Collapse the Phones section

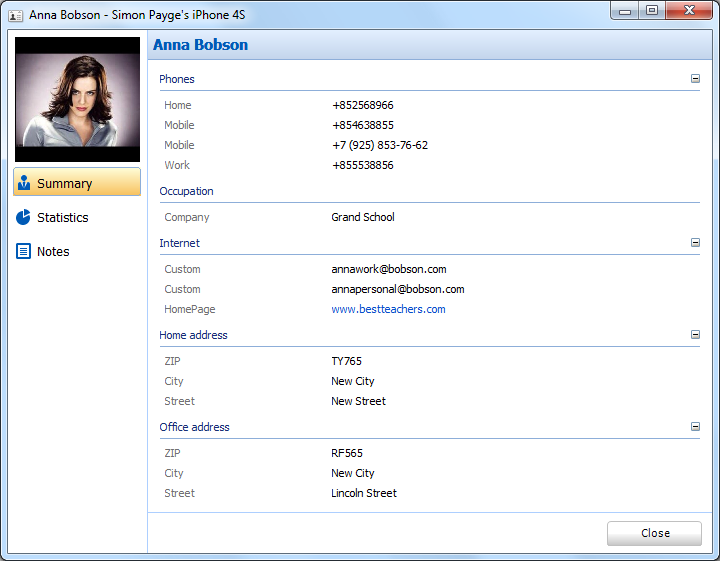pos(695,79)
